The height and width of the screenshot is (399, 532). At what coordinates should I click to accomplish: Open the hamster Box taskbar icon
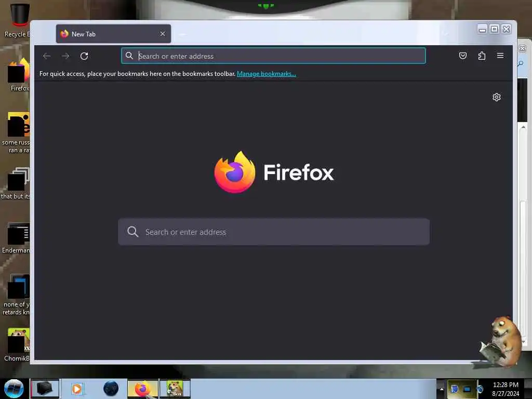point(175,389)
